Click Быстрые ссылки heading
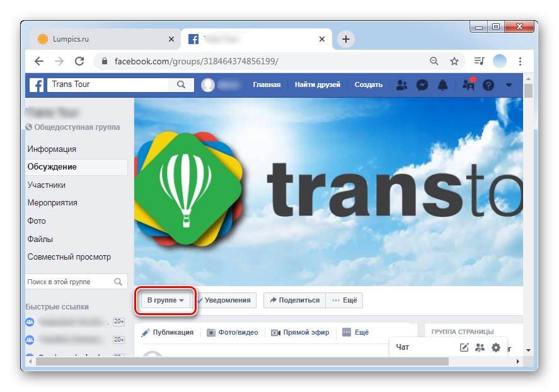The image size is (559, 392). (57, 307)
